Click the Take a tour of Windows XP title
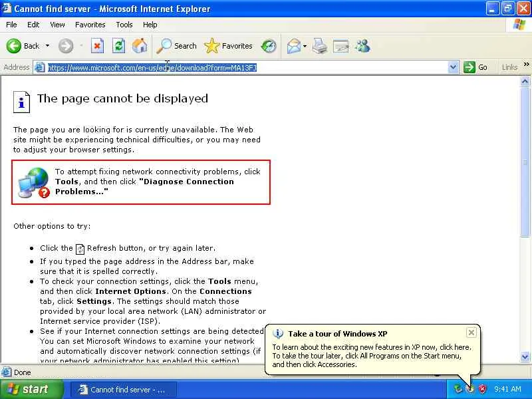Screen dimensions: 532x399 (x=338, y=334)
